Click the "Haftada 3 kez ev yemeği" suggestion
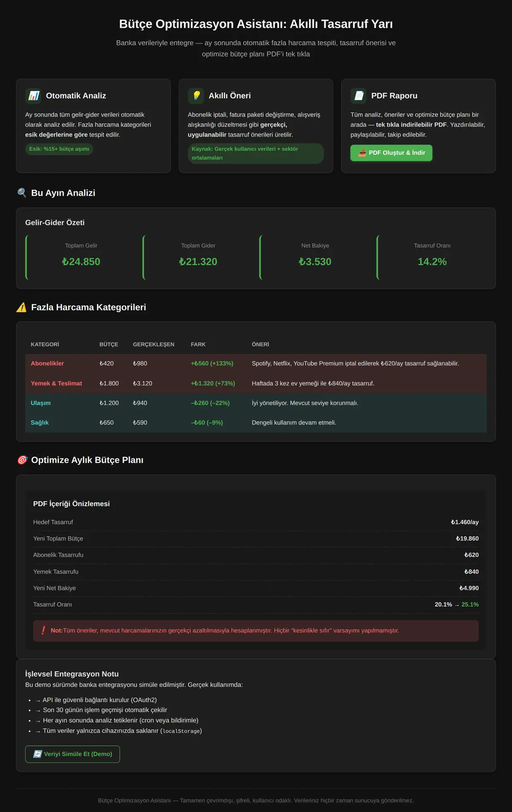 pos(313,383)
